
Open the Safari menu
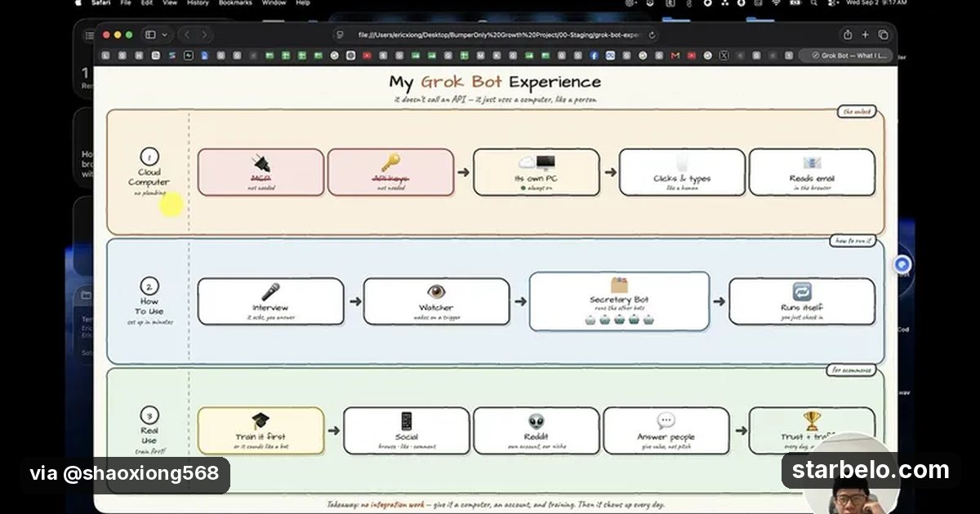[x=102, y=3]
